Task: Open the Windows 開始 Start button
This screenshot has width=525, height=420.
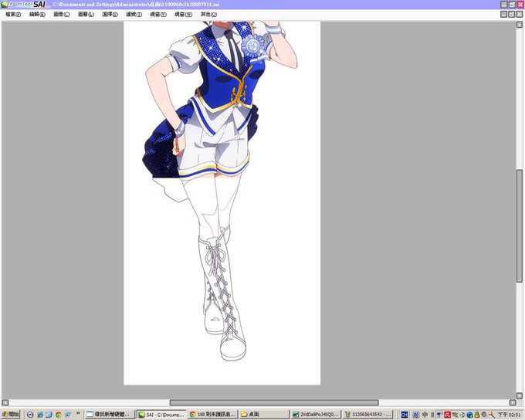Action: 10,415
